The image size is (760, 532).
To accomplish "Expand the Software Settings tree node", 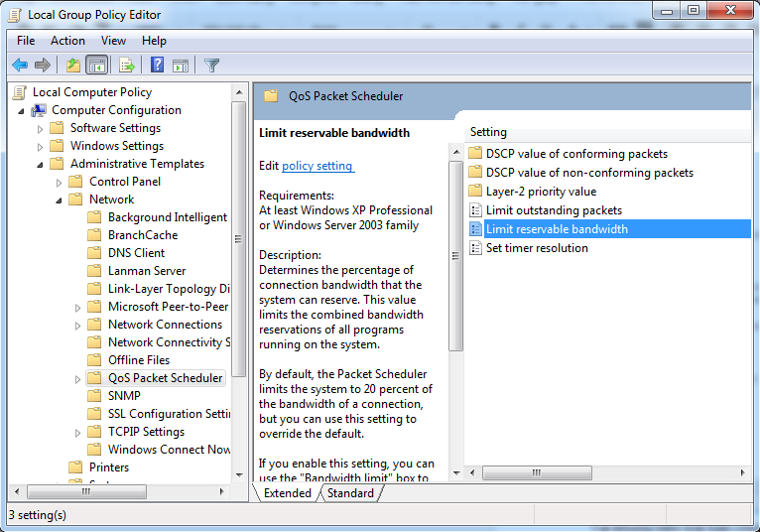I will point(41,129).
